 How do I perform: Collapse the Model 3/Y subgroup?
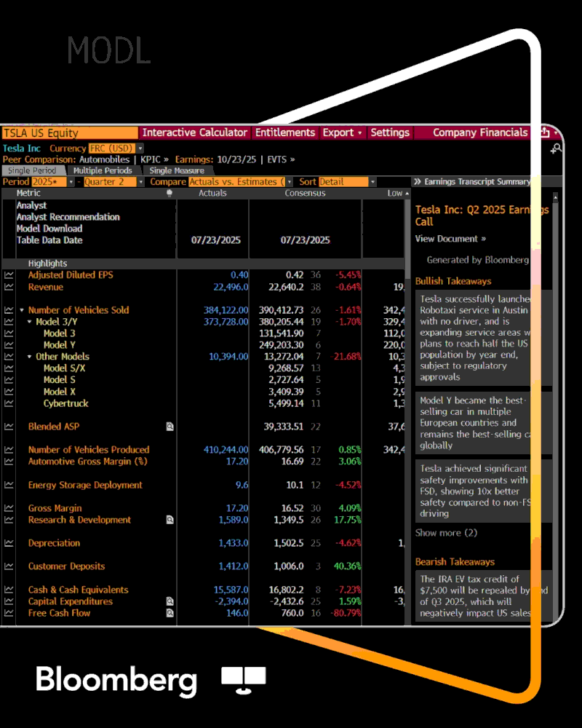[30, 322]
